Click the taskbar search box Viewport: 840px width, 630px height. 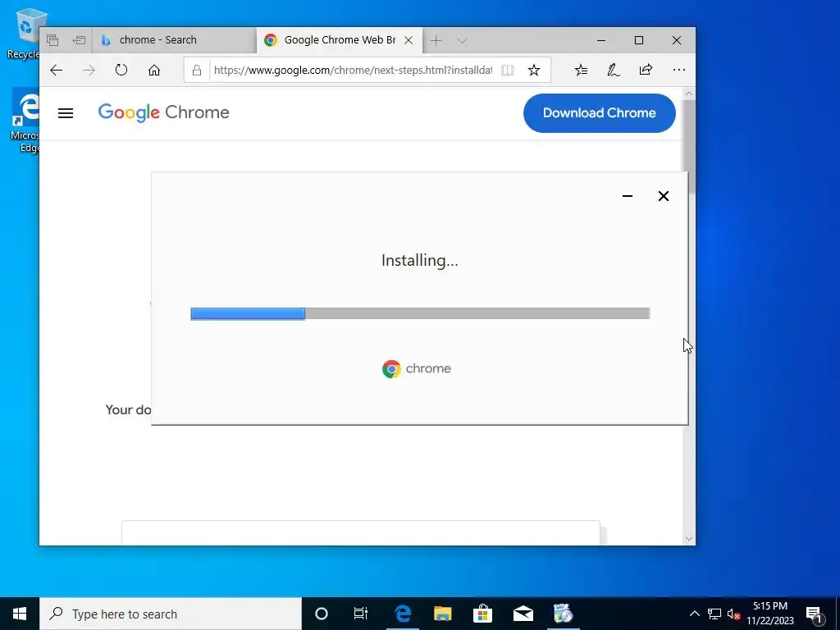[x=171, y=614]
